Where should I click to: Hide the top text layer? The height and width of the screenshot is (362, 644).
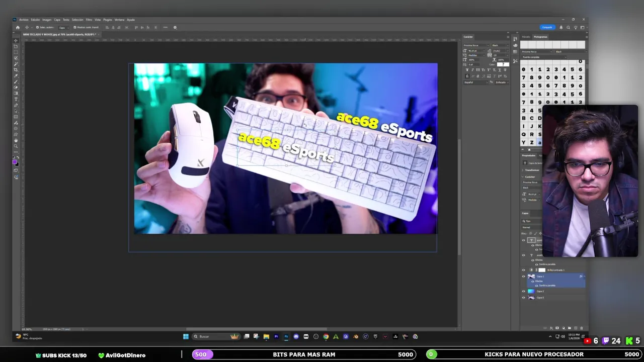[x=523, y=240]
